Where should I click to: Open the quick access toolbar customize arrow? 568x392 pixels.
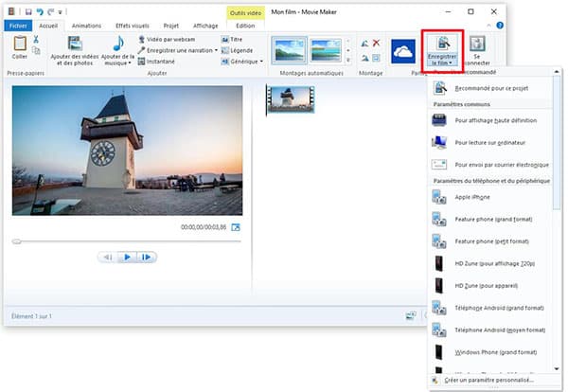[61, 12]
